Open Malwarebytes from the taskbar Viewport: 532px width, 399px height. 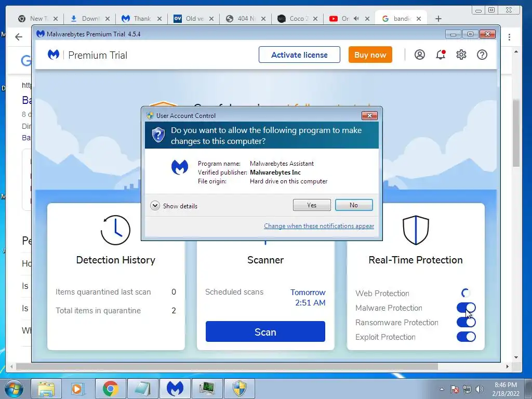tap(175, 389)
